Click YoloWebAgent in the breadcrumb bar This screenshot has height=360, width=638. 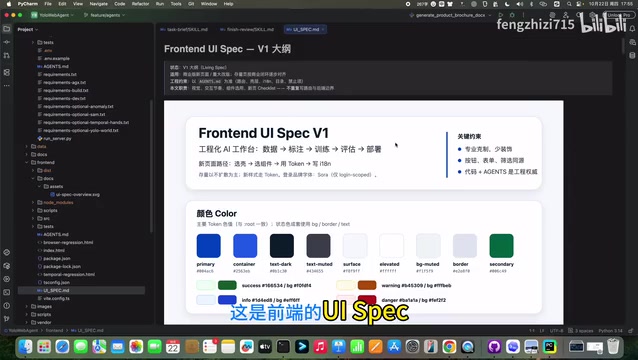pos(22,330)
